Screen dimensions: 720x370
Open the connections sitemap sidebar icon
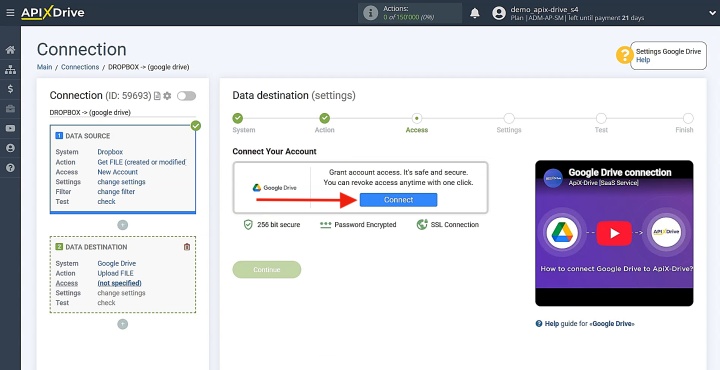pyautogui.click(x=10, y=70)
